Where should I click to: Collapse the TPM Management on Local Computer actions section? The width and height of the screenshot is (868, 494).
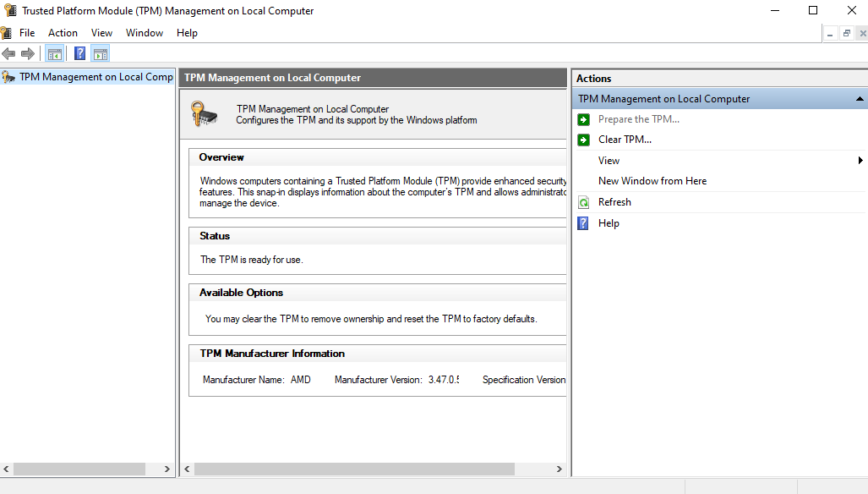(860, 99)
